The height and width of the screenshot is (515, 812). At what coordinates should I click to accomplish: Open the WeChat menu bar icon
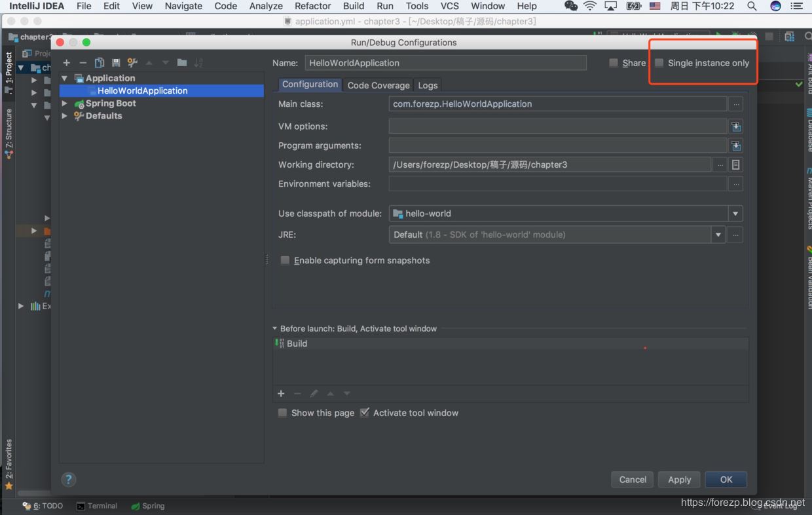[571, 6]
